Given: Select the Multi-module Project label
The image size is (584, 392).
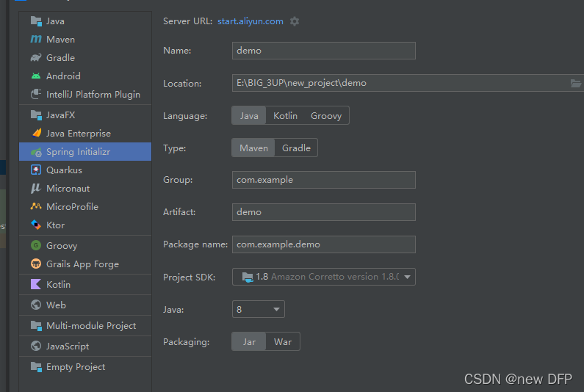Looking at the screenshot, I should (x=91, y=326).
